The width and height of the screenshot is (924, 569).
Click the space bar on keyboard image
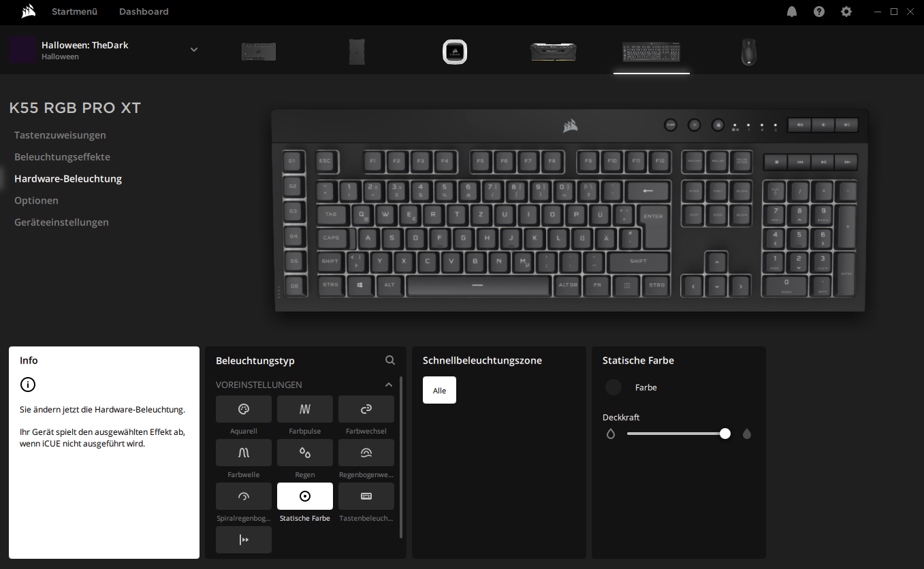477,284
